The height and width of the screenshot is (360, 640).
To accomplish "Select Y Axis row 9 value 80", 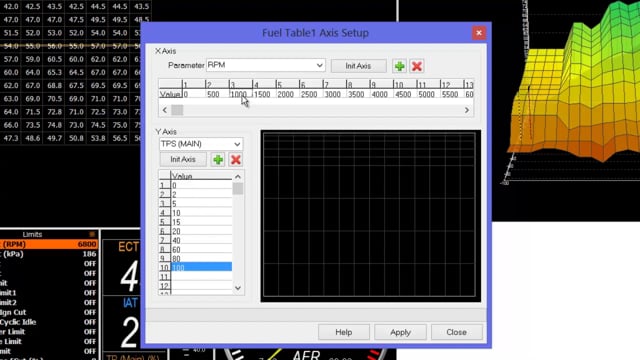I will pyautogui.click(x=201, y=258).
